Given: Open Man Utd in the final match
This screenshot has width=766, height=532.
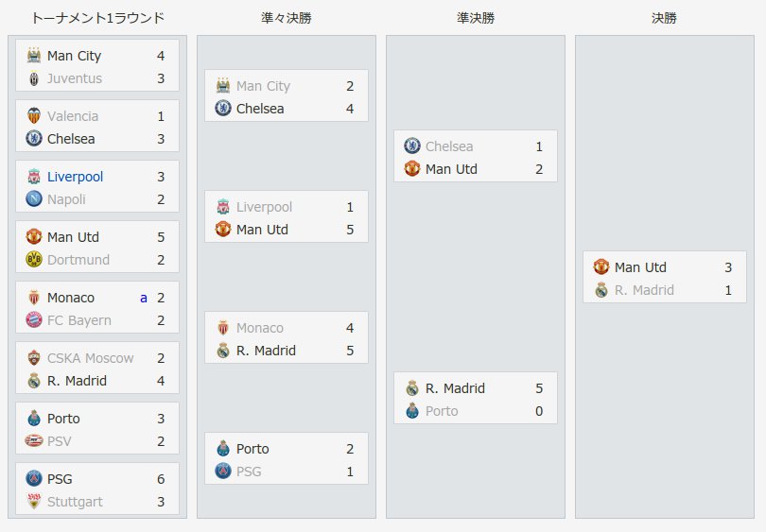Looking at the screenshot, I should [640, 267].
